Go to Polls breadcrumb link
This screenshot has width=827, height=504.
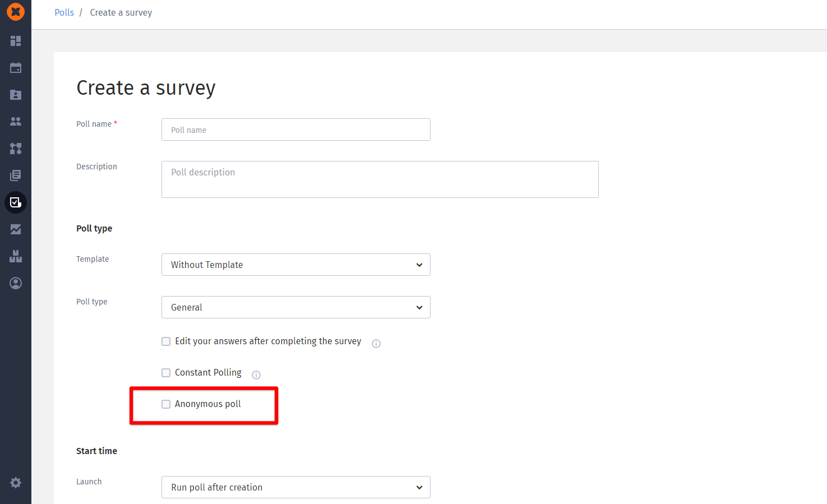pos(64,12)
